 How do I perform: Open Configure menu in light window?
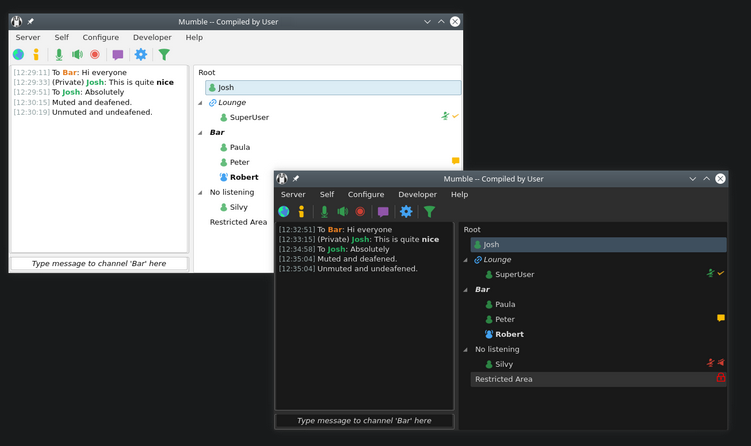pos(101,37)
